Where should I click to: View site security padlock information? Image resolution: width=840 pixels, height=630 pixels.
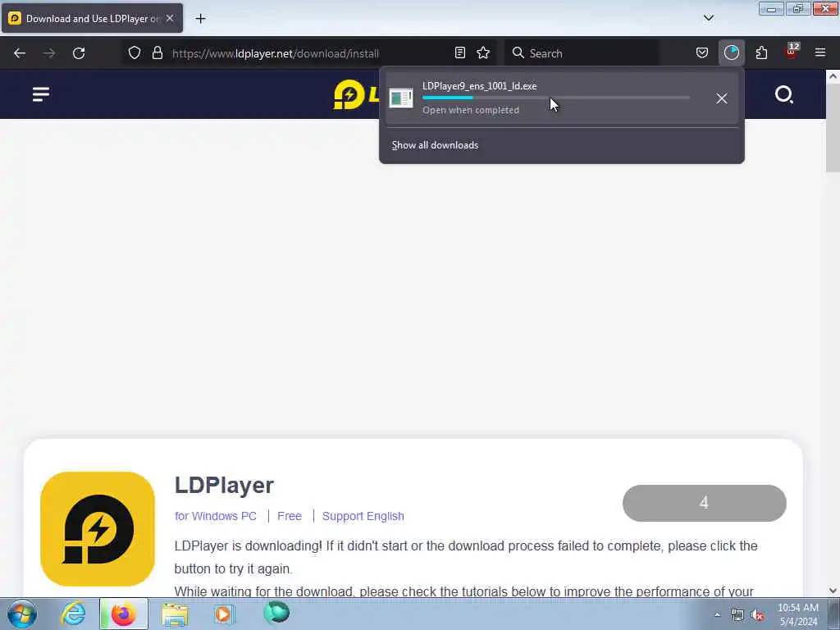pos(157,52)
